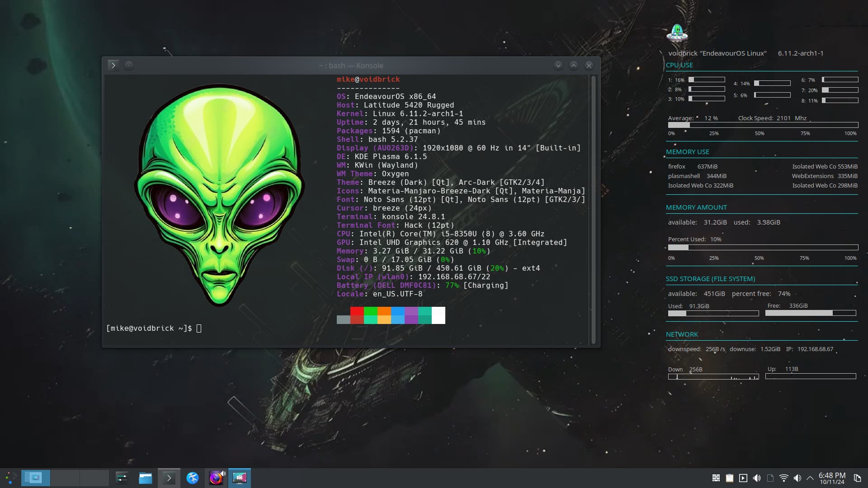Viewport: 868px width, 488px height.
Task: Click the 'OS: EndeavourOS x86_64' line
Action: point(386,97)
